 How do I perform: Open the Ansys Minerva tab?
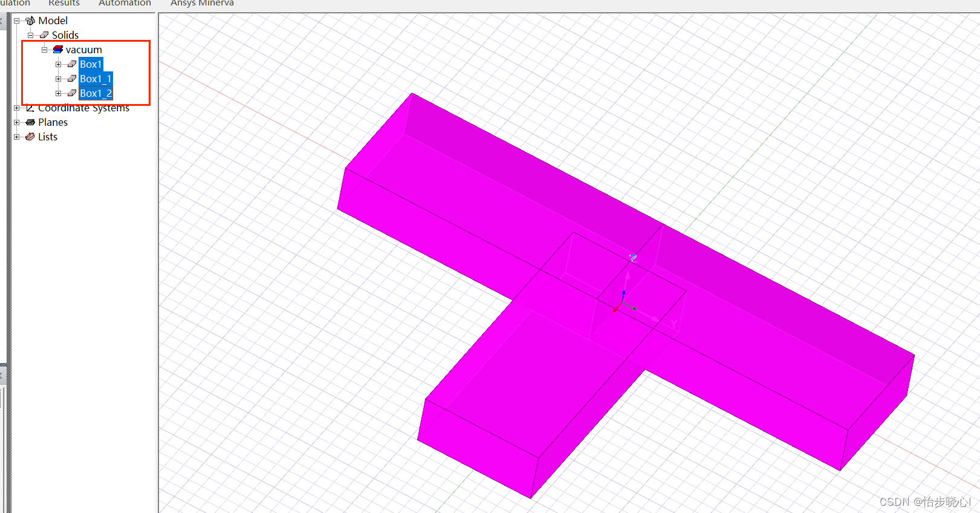click(202, 3)
